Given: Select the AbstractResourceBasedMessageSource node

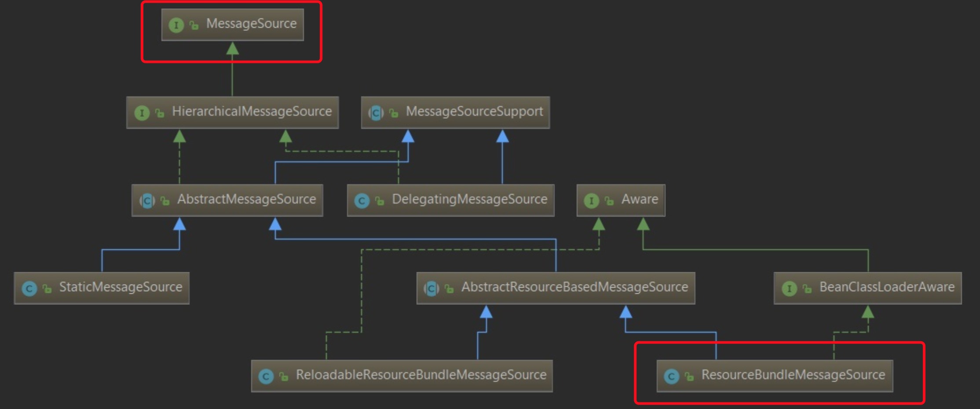Looking at the screenshot, I should click(x=556, y=288).
